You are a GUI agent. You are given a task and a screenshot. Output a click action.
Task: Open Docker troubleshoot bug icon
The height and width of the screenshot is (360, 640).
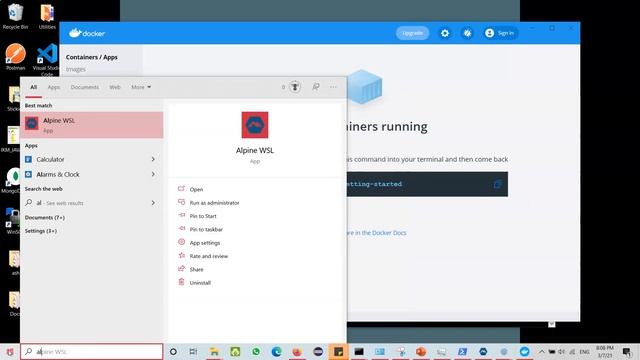point(467,33)
